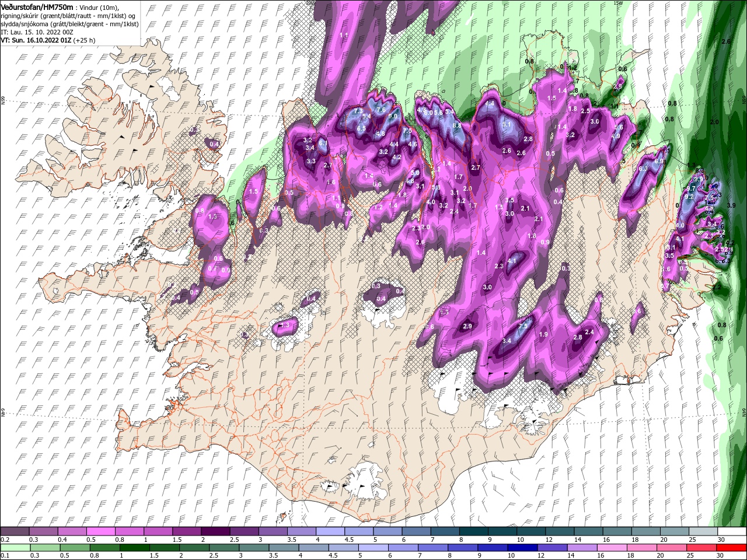This screenshot has width=747, height=560.
Task: Select the snow legend swatch between 12 and 14
Action: click(559, 532)
